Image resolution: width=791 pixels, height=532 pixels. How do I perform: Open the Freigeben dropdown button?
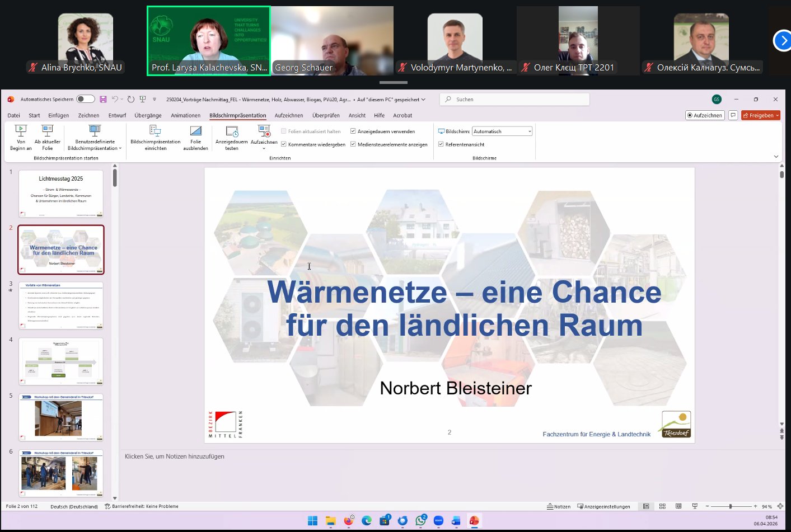click(x=760, y=115)
